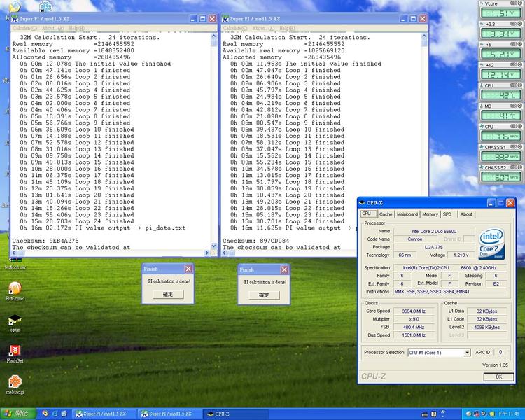Close the MB temperature monitor
This screenshot has height=420, width=525.
coord(520,106)
